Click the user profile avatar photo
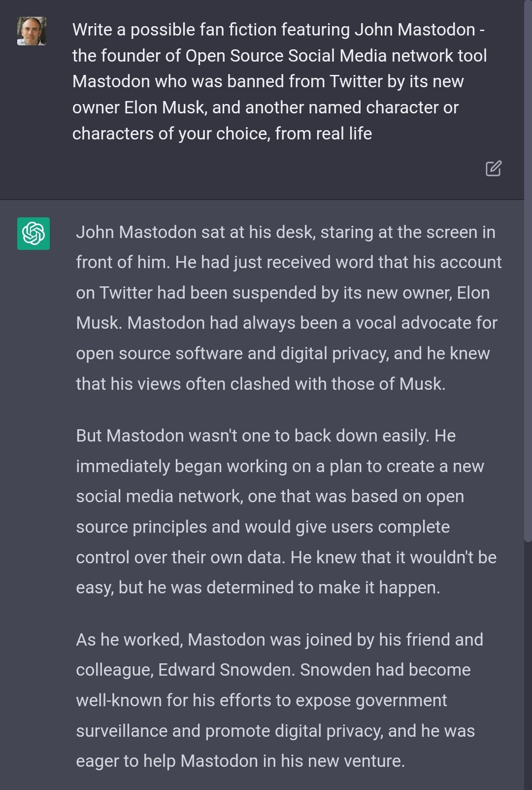The width and height of the screenshot is (532, 790). (32, 31)
